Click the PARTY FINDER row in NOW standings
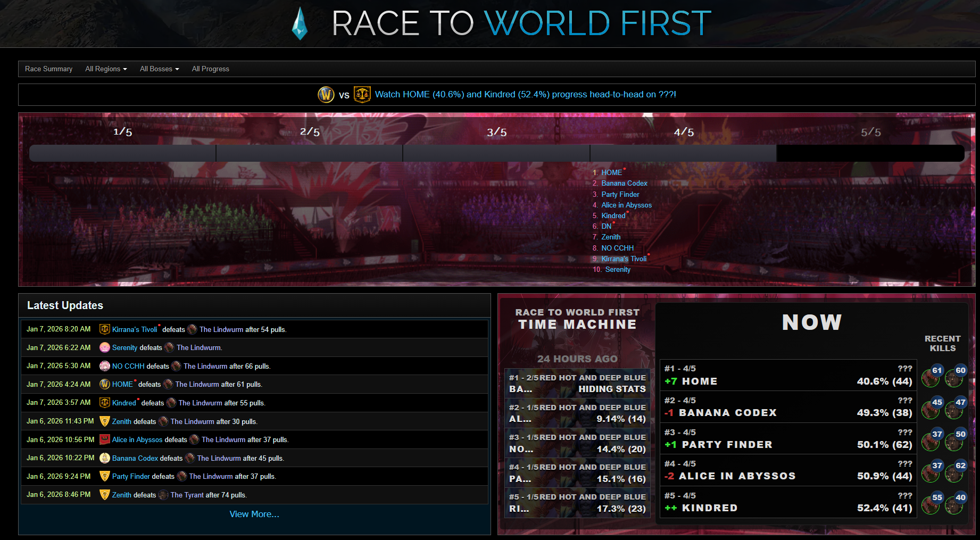 tap(788, 439)
